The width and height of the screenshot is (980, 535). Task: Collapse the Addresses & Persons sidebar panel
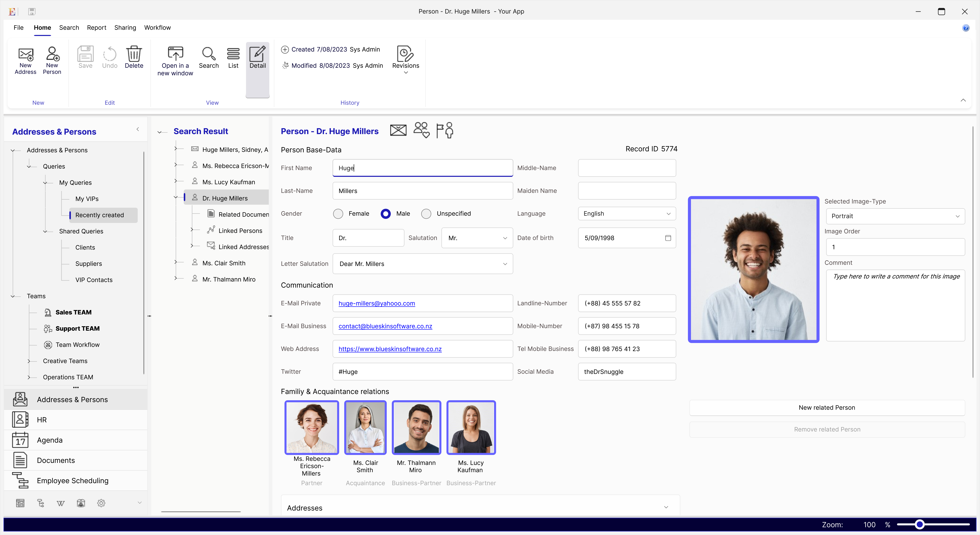pyautogui.click(x=138, y=130)
